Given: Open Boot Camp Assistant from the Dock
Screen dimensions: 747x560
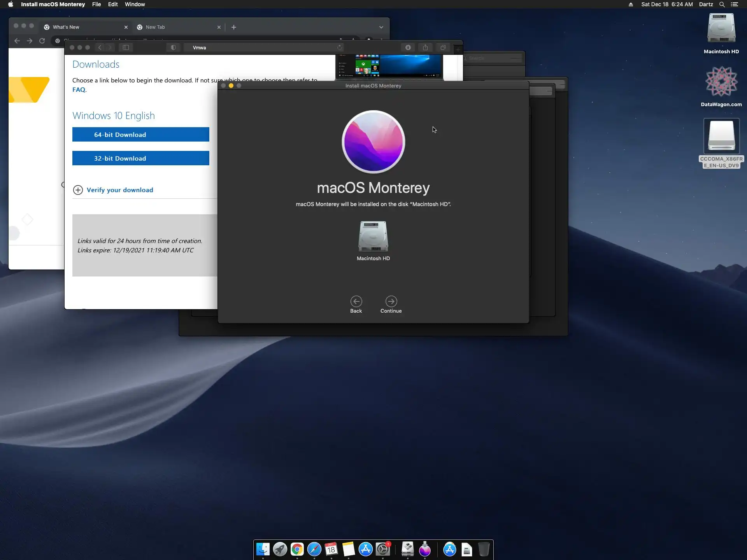Looking at the screenshot, I should pos(407,549).
